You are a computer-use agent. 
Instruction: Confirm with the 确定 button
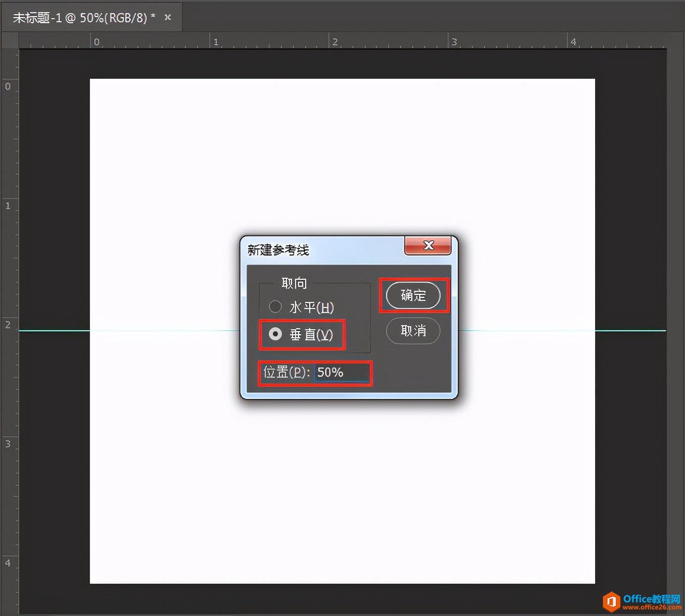(413, 295)
